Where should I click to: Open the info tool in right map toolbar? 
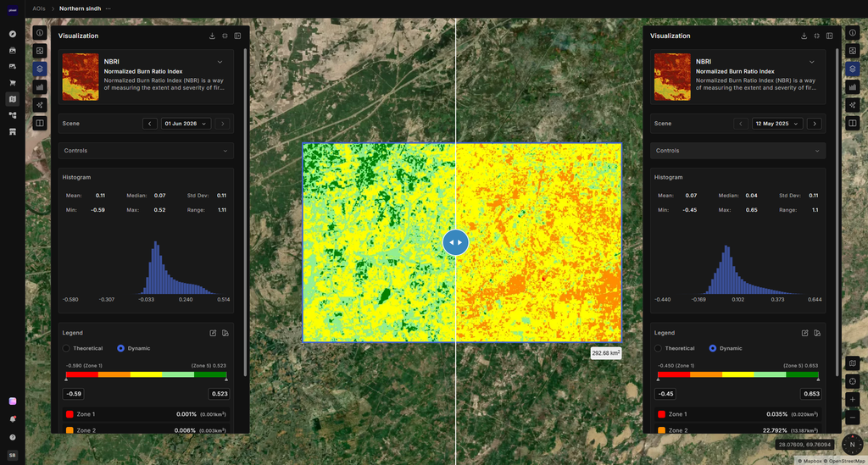pyautogui.click(x=853, y=33)
